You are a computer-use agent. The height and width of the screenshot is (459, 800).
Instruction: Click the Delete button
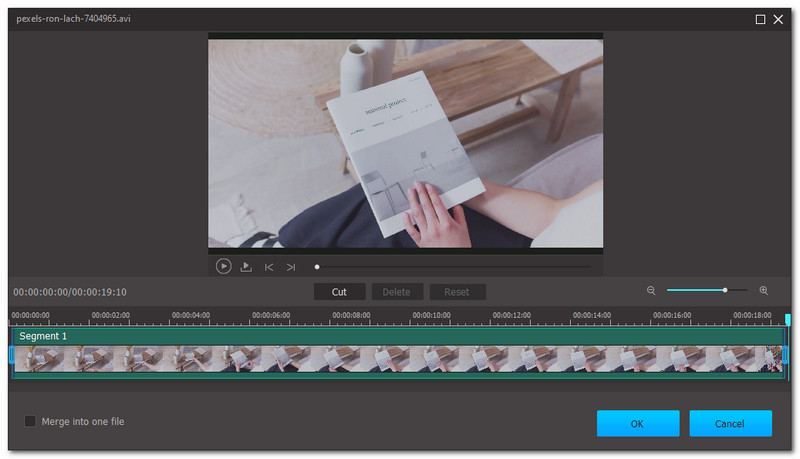(397, 292)
